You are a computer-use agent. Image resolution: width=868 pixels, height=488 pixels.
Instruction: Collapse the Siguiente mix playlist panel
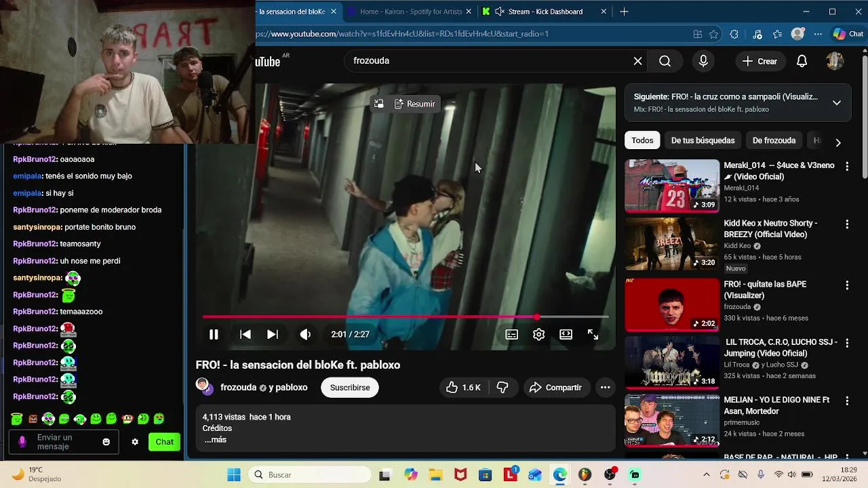(x=837, y=103)
